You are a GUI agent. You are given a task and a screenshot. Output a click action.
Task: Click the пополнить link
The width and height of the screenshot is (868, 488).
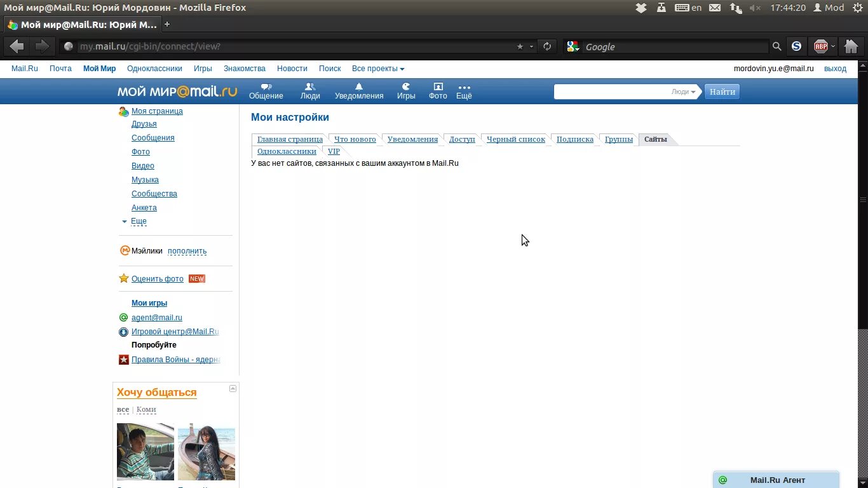[x=187, y=251]
